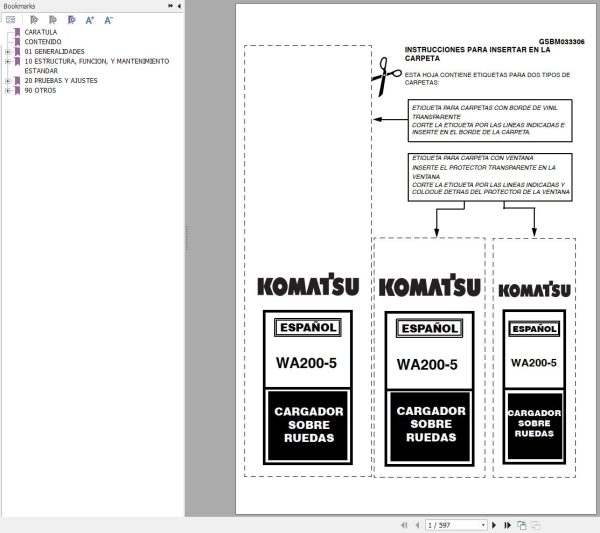The width and height of the screenshot is (600, 533).
Task: Click the ETIQUETA PARA CARPETA CON VENTANA box
Action: coord(490,177)
